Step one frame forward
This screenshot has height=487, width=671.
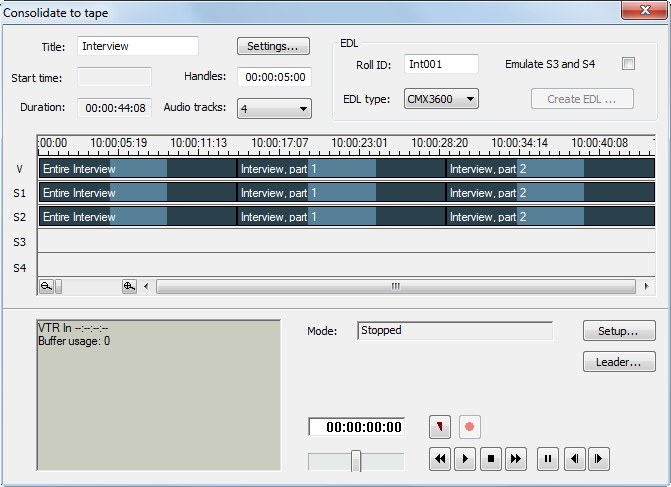point(599,459)
